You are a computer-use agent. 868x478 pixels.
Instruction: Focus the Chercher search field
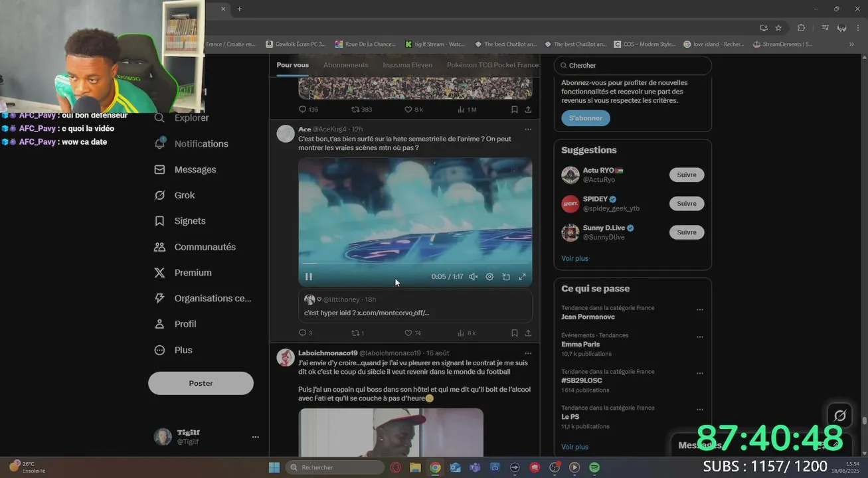click(x=633, y=66)
